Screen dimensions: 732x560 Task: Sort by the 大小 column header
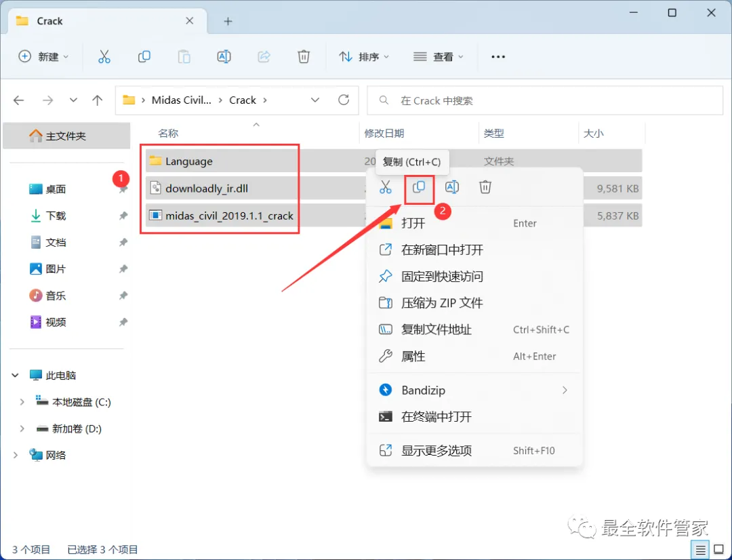593,133
